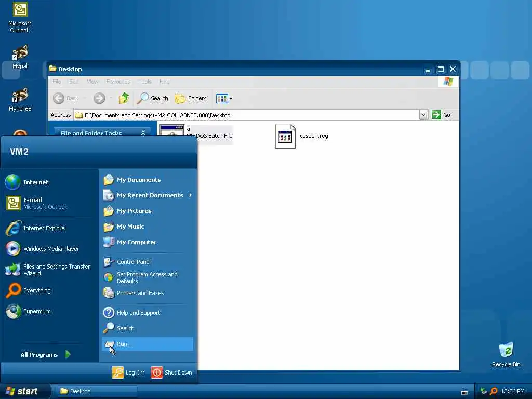Open the Edit menu
Screen dimensions: 532x399
pos(73,82)
